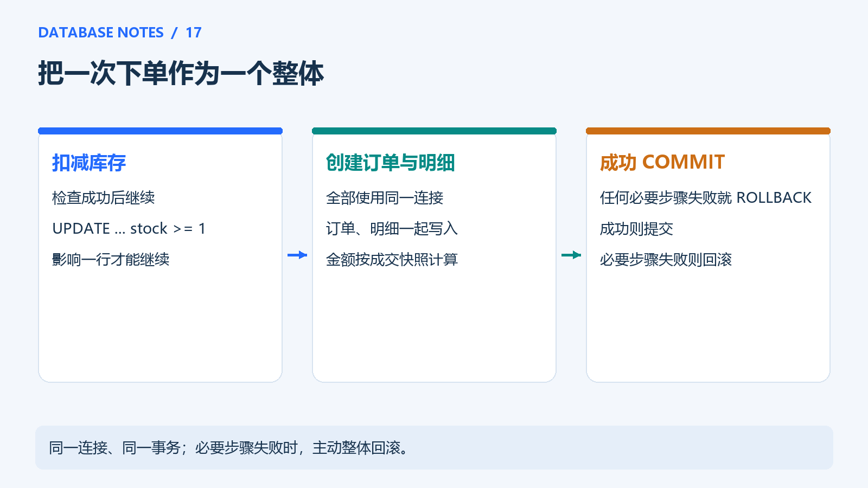Select the line 金额按成交快照计算
Image resolution: width=868 pixels, height=488 pixels.
(x=392, y=260)
